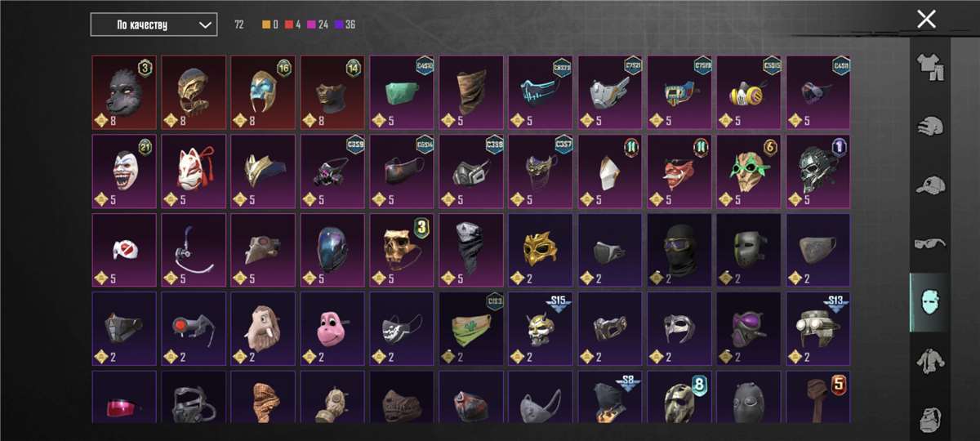The height and width of the screenshot is (441, 980).
Task: Select the vampire clown mask level 21
Action: (x=124, y=171)
